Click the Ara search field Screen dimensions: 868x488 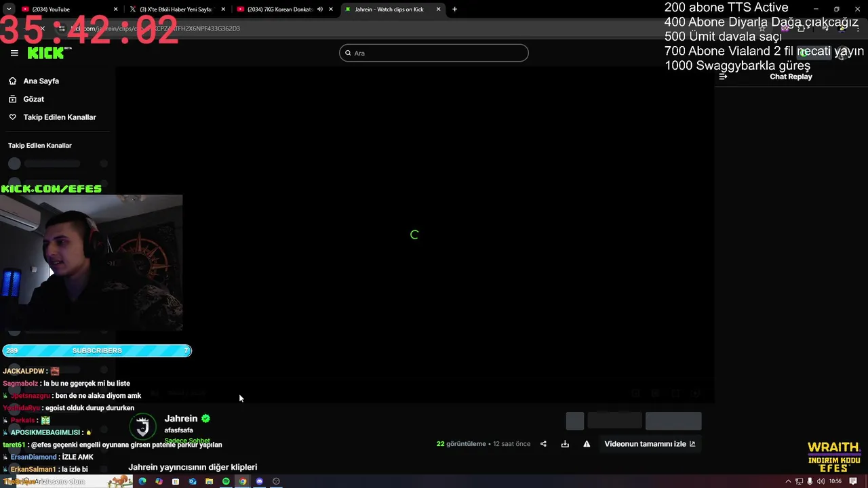click(x=434, y=53)
